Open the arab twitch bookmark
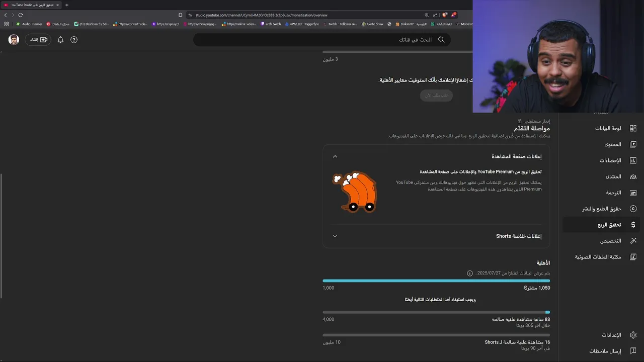 pos(271,24)
